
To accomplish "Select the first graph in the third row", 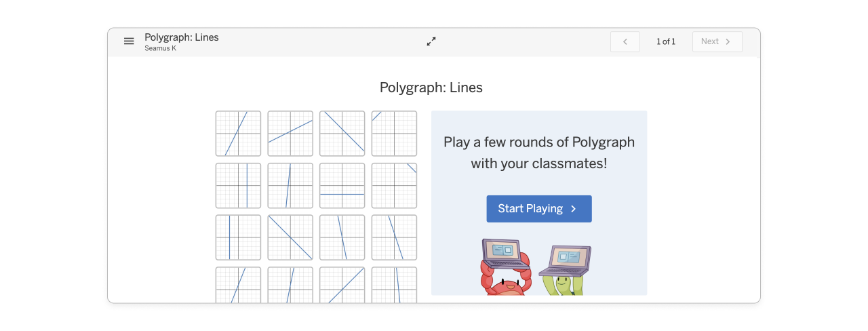I will pos(238,237).
